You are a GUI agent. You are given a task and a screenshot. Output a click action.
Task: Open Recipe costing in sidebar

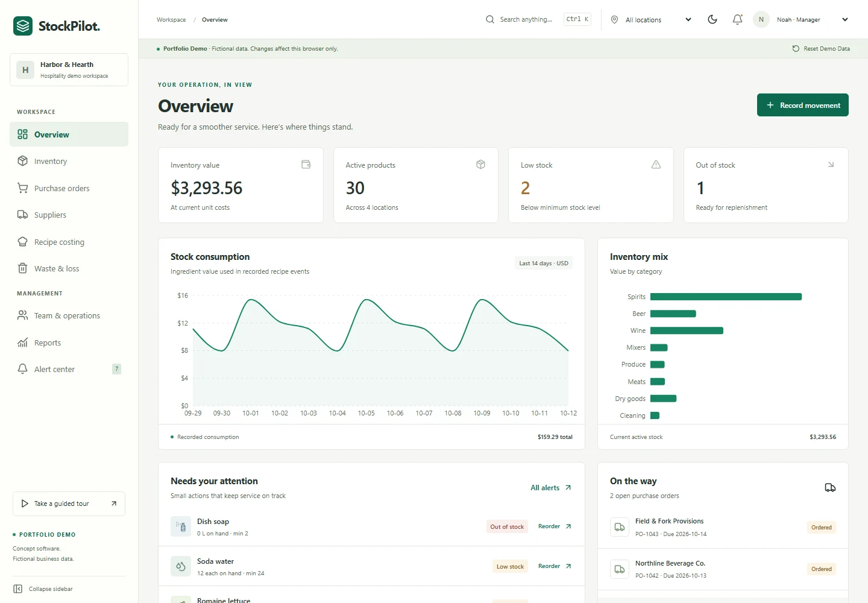[69, 242]
